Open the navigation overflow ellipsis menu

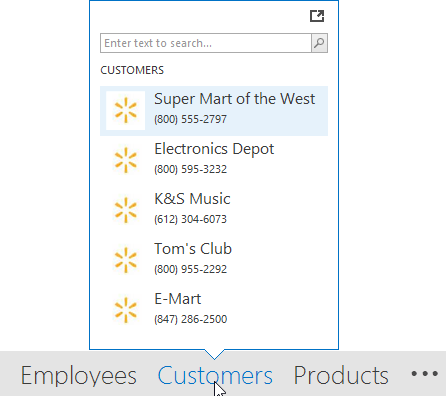(424, 374)
